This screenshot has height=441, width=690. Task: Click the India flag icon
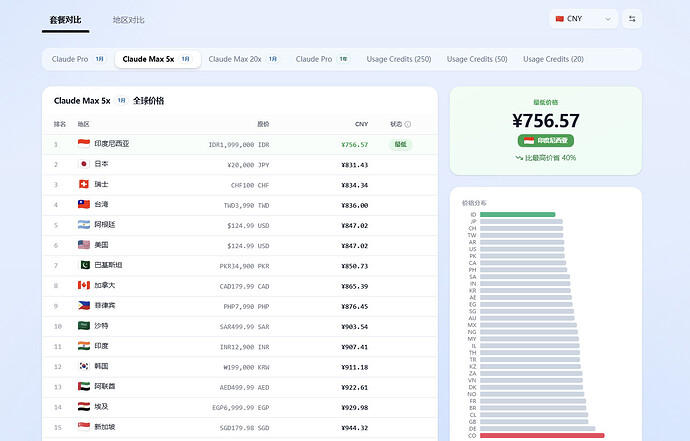tap(84, 346)
